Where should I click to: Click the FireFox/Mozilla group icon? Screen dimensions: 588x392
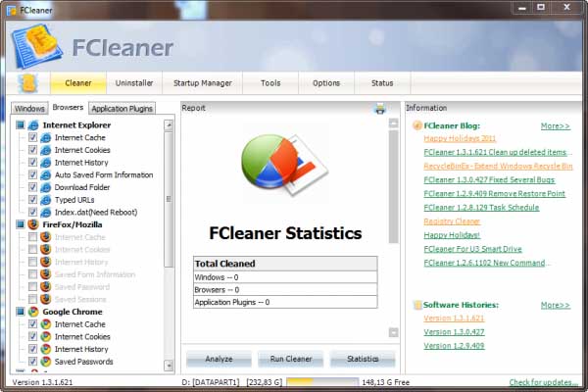coord(33,224)
